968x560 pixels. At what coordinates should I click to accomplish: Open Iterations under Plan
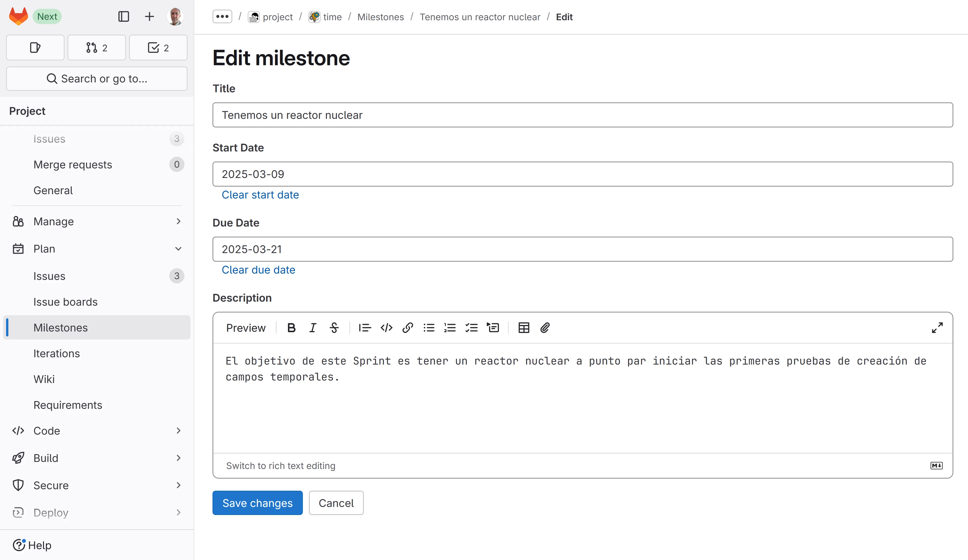pyautogui.click(x=56, y=353)
